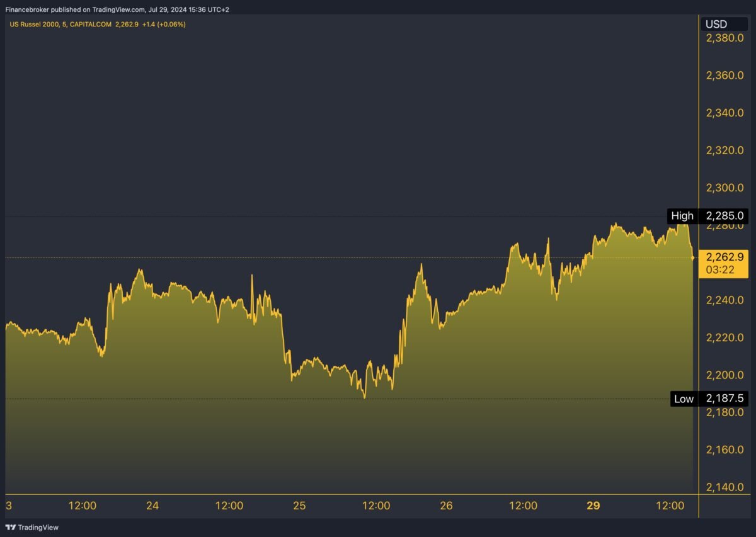This screenshot has height=537, width=756.
Task: Click the 26 date label on time axis
Action: (x=446, y=506)
